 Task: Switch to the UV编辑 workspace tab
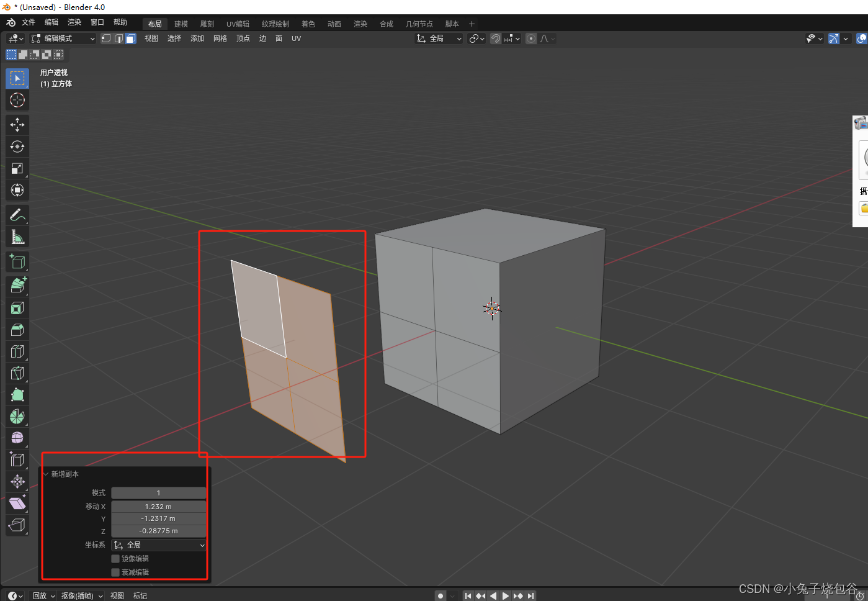pyautogui.click(x=238, y=24)
